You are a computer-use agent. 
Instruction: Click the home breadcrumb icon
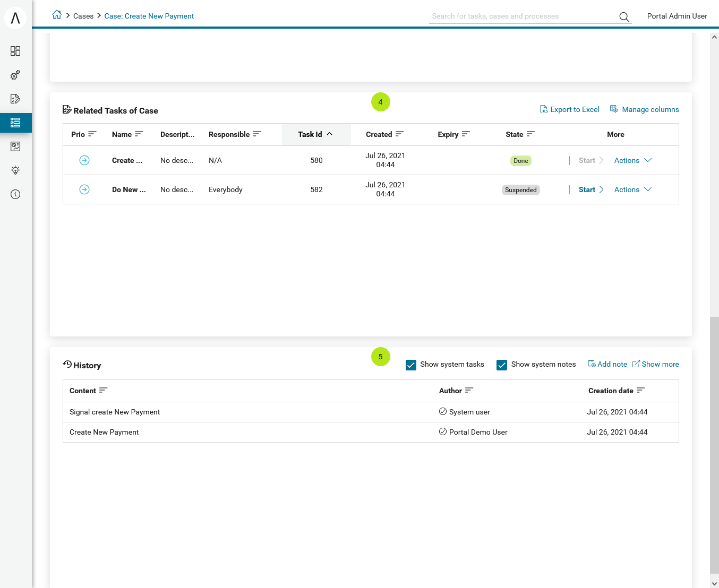coord(57,15)
